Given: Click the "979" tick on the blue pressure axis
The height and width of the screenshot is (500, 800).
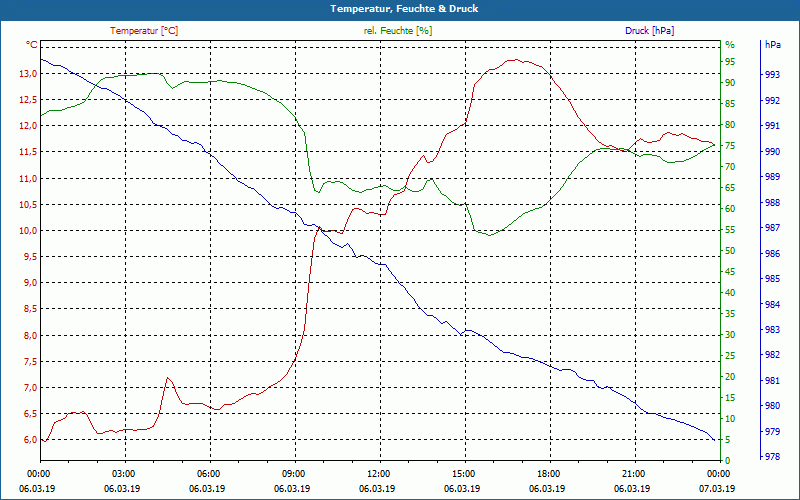Looking at the screenshot, I should [x=772, y=432].
